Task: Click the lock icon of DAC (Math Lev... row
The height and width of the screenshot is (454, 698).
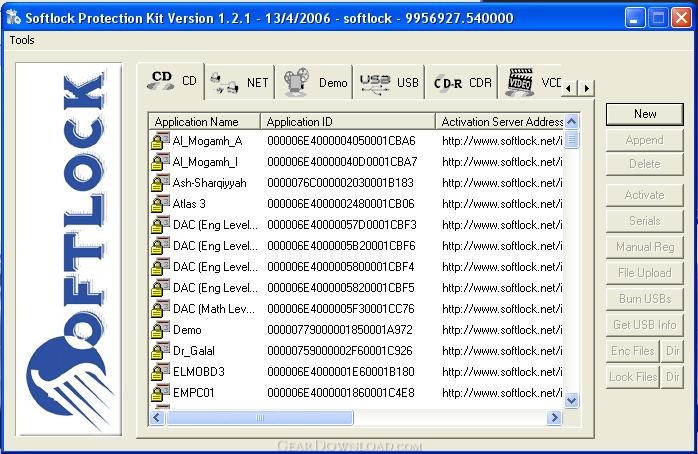Action: (160, 309)
